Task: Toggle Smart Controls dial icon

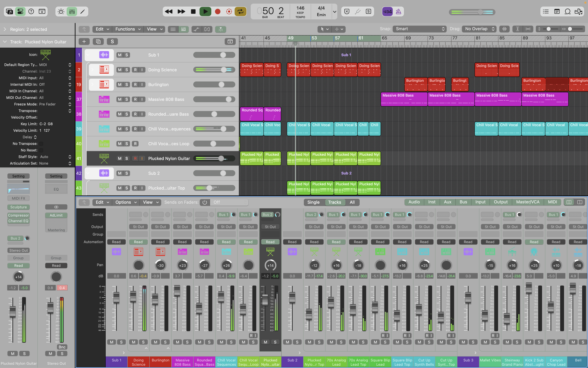Action: coord(61,11)
